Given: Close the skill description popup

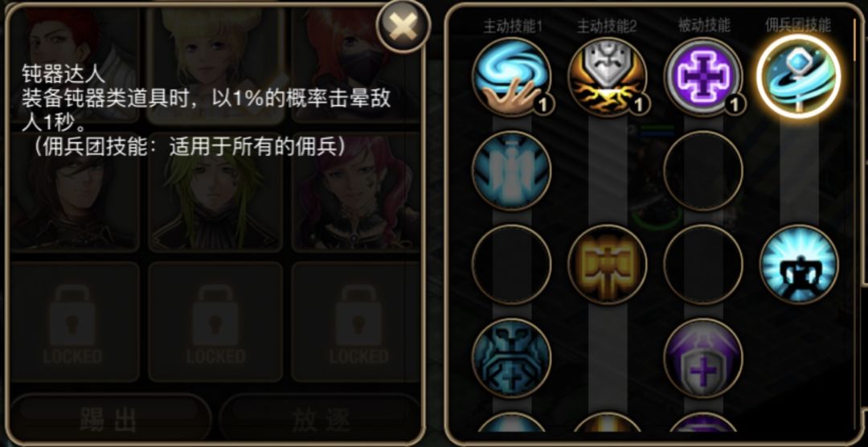Looking at the screenshot, I should 403,26.
